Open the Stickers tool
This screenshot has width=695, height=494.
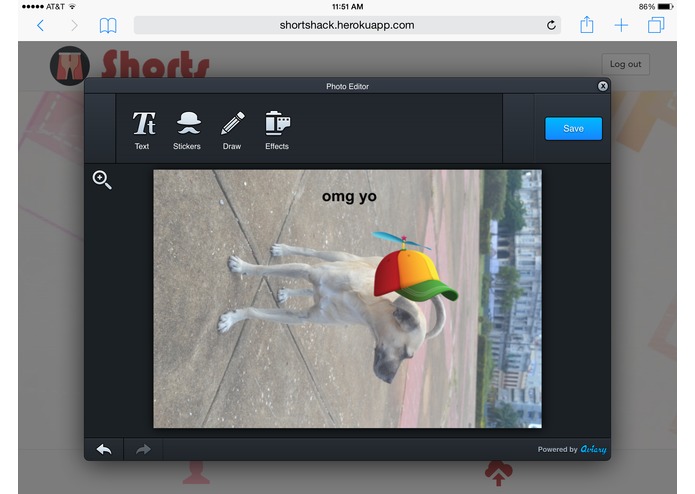[x=187, y=130]
